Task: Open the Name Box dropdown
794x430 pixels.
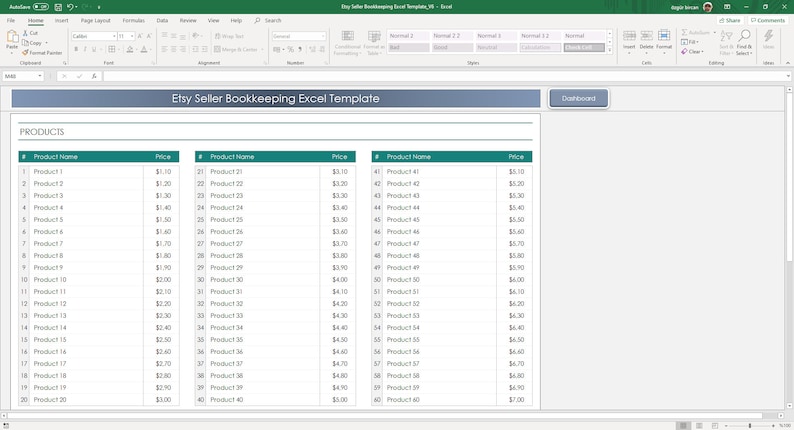Action: (x=39, y=76)
